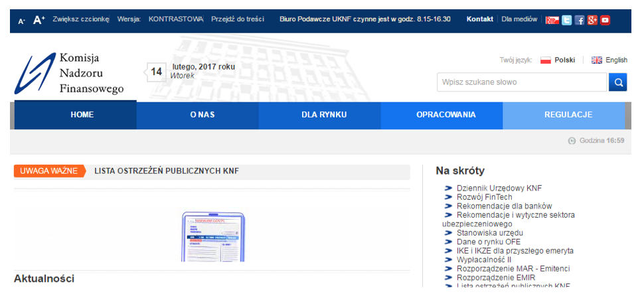
Task: Open the O NAS menu
Action: pos(198,115)
